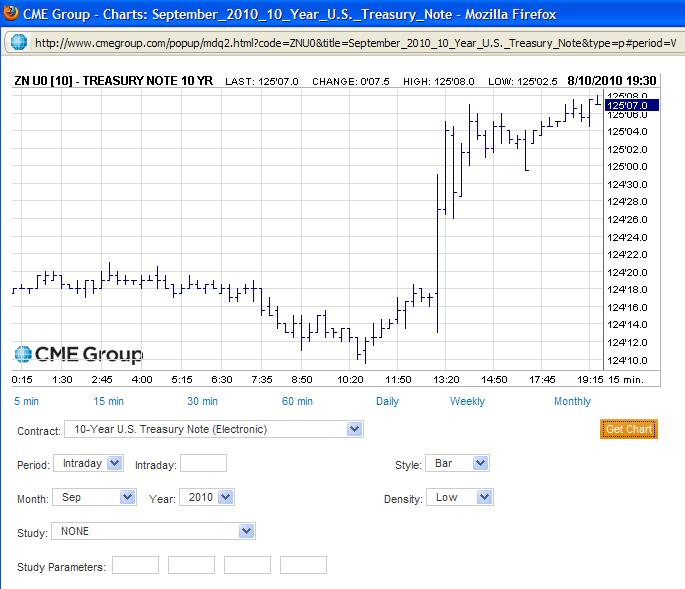Show the Monthly chart
The image size is (685, 589).
point(572,401)
